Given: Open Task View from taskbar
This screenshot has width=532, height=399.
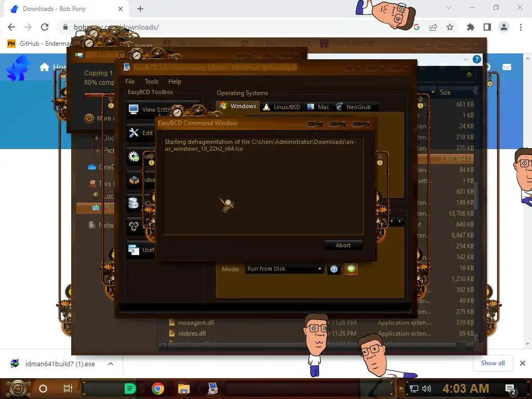Looking at the screenshot, I should 68,389.
